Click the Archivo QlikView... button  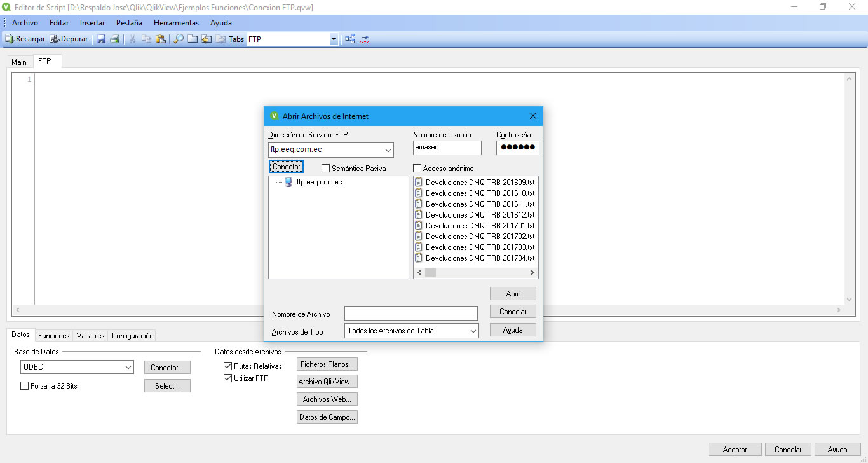point(327,382)
